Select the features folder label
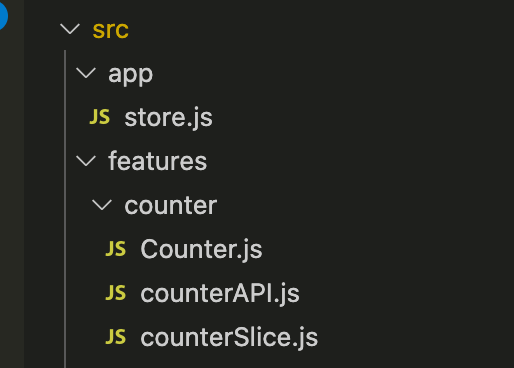 pos(157,161)
